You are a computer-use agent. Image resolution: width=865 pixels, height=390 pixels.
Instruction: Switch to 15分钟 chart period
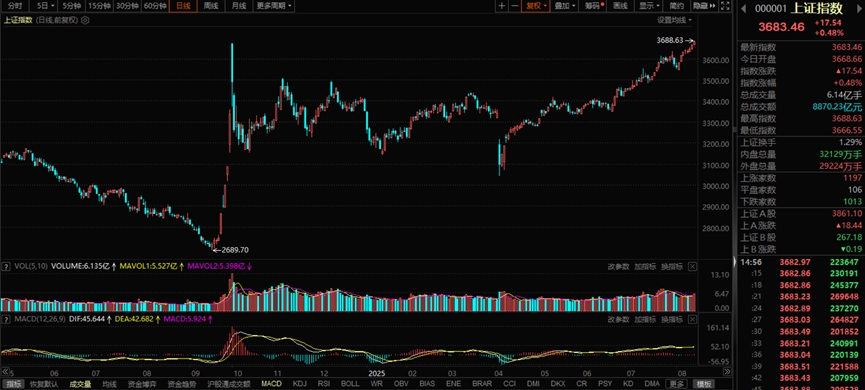click(99, 6)
